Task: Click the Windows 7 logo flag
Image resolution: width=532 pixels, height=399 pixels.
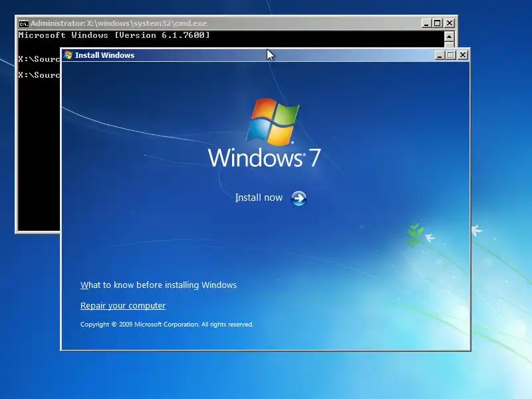Action: click(273, 122)
